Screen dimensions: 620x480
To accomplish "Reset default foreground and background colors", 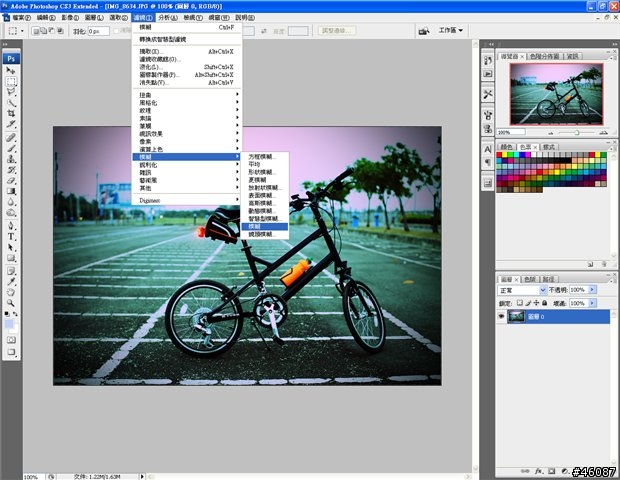I will [x=7, y=314].
